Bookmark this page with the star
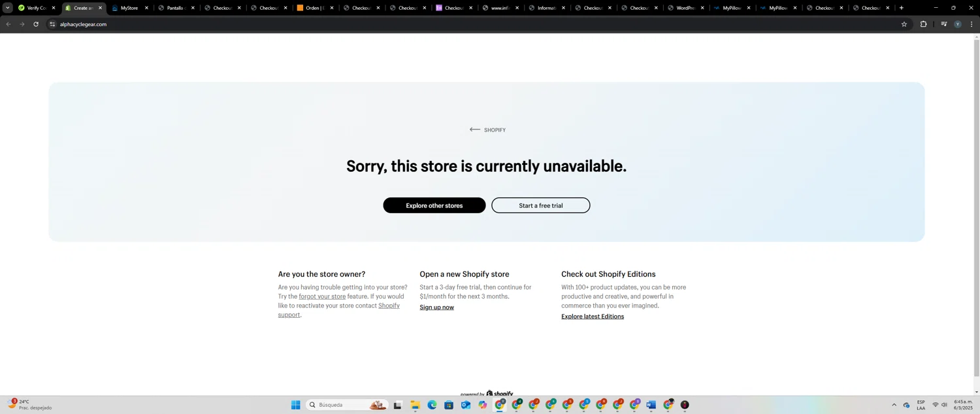980x414 pixels. point(904,24)
